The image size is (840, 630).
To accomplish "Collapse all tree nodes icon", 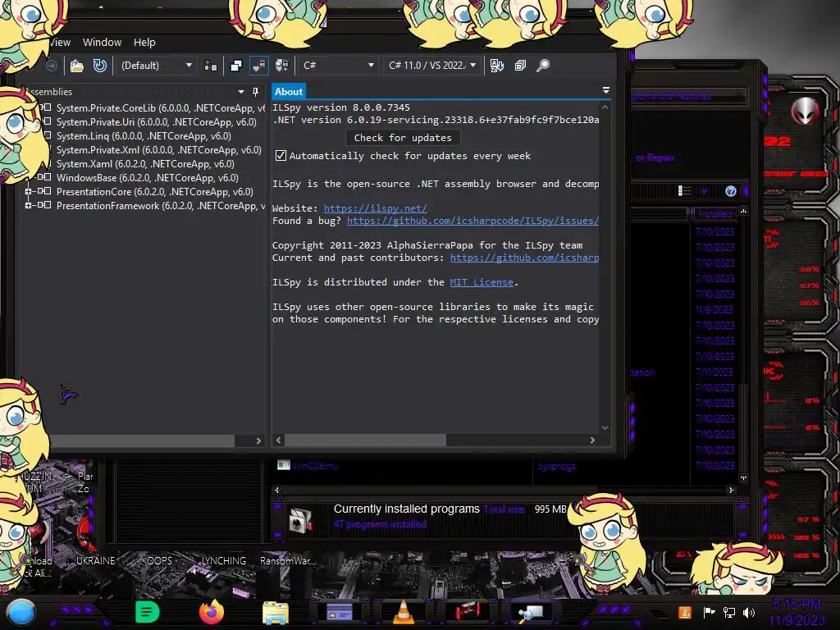I will click(x=520, y=66).
